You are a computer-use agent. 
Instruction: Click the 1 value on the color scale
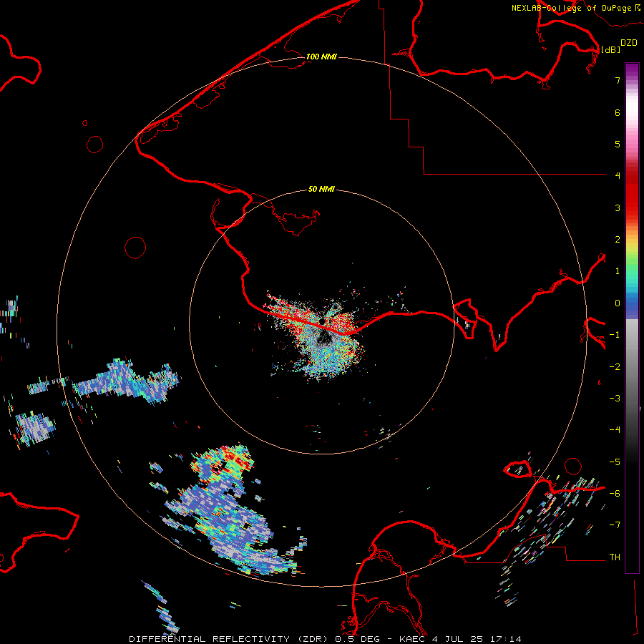coord(618,271)
